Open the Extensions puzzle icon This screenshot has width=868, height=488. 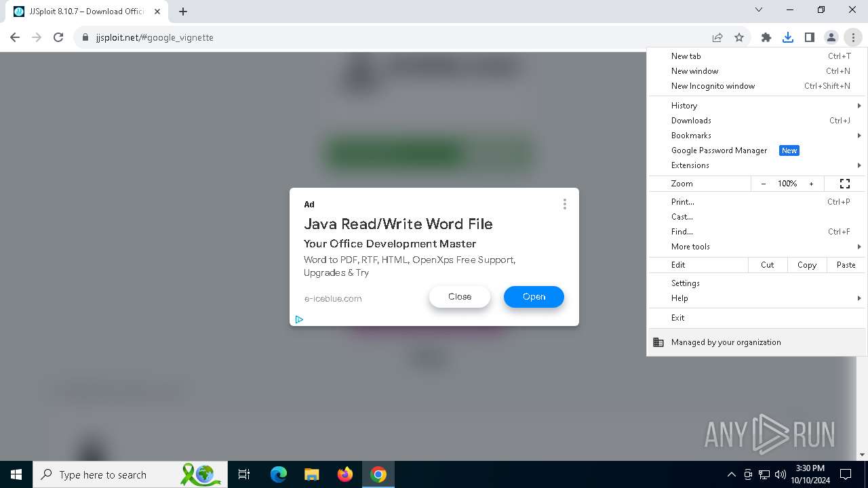click(x=766, y=37)
